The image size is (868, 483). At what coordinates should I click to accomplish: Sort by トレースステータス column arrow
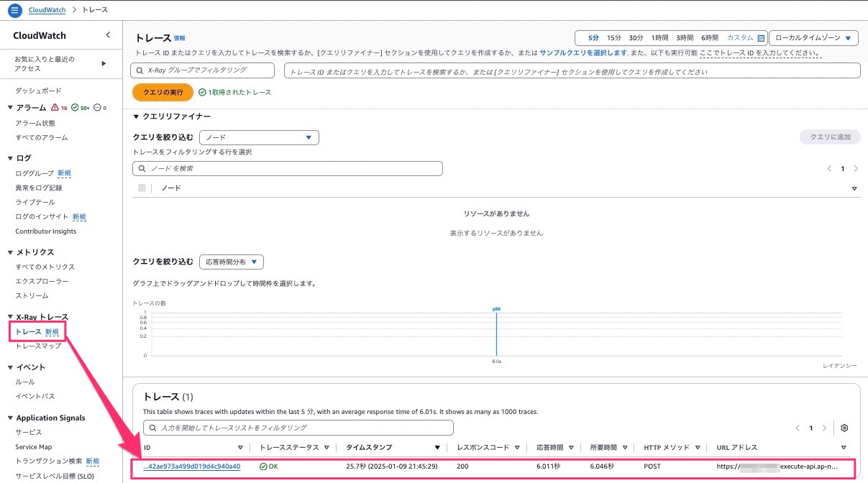[328, 448]
